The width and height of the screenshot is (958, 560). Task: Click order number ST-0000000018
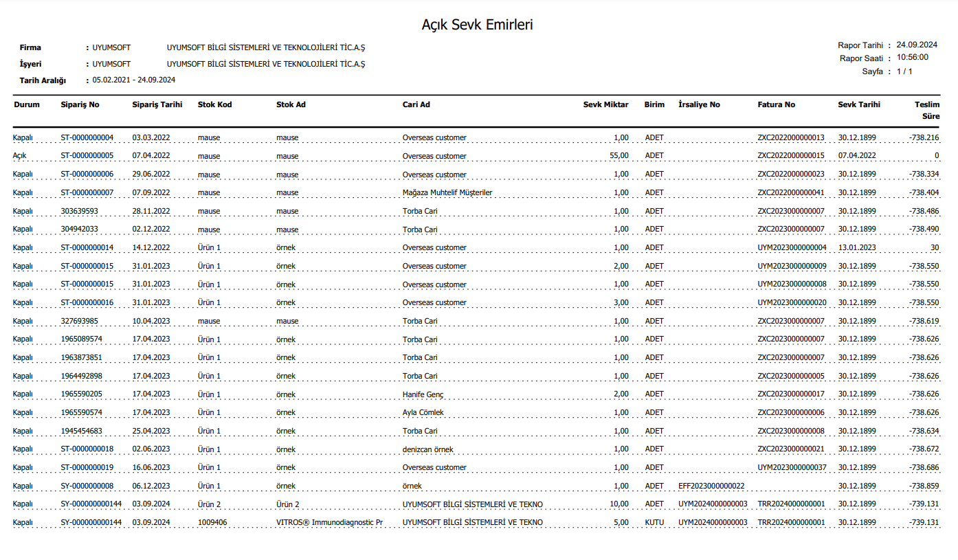[87, 449]
